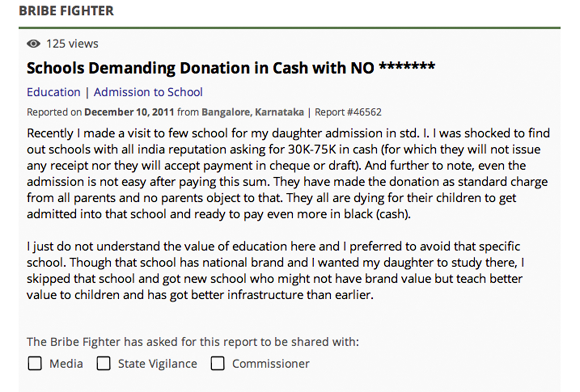This screenshot has height=392, width=580.
Task: Click the green divider line under heading
Action: click(290, 28)
